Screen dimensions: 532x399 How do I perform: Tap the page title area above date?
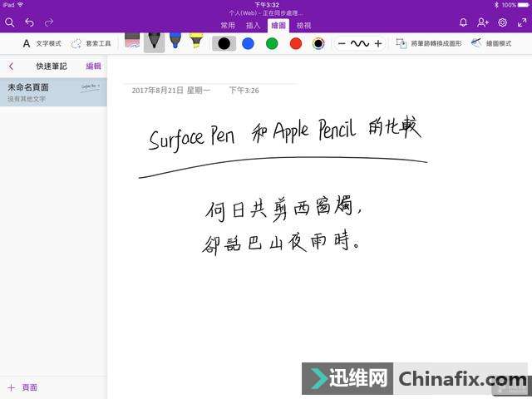tap(210, 76)
